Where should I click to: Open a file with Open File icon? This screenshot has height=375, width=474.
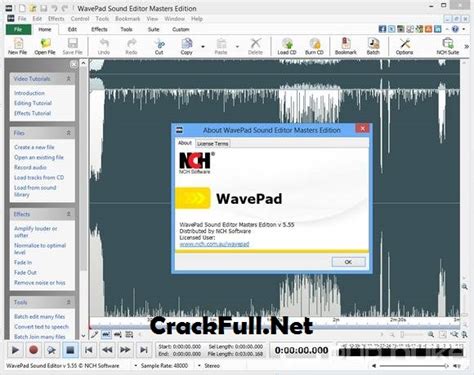tap(45, 46)
